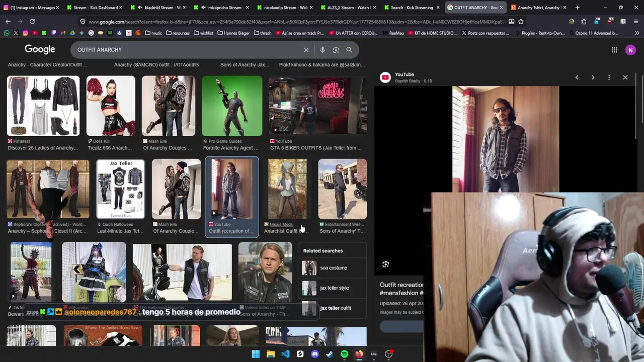Image resolution: width=644 pixels, height=362 pixels.
Task: Open Dolls Kill Treatz 666 image
Action: [111, 106]
